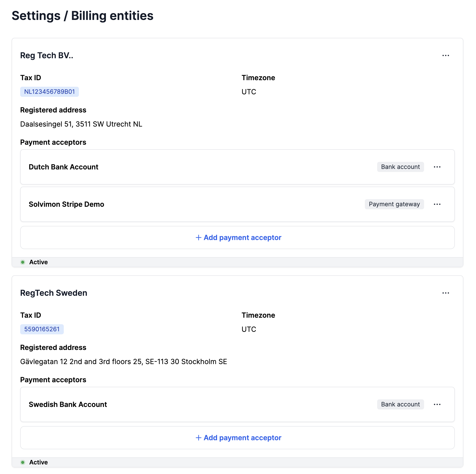
Task: Select the Solvimon Stripe Demo name
Action: (x=66, y=204)
